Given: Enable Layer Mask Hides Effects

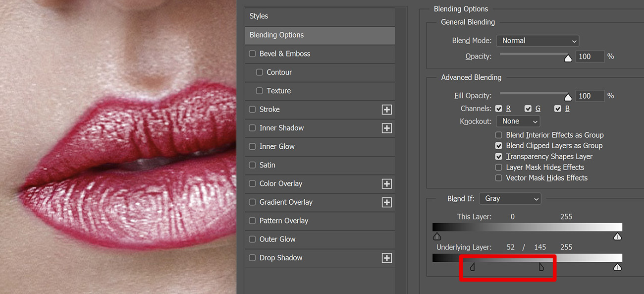Looking at the screenshot, I should click(498, 167).
